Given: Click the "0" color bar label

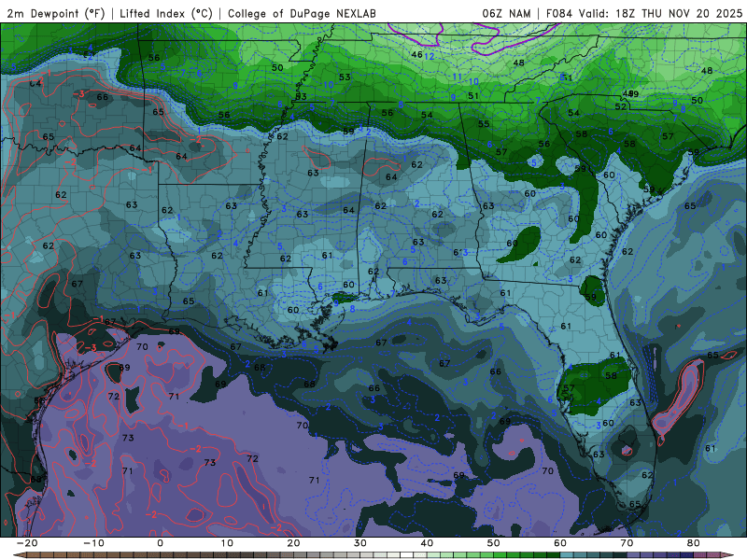Looking at the screenshot, I should click(x=160, y=543).
